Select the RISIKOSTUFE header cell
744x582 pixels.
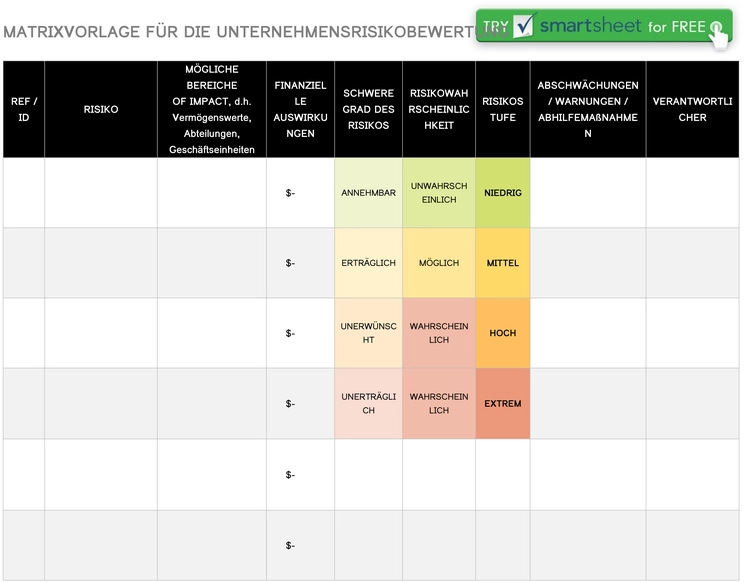coord(502,109)
